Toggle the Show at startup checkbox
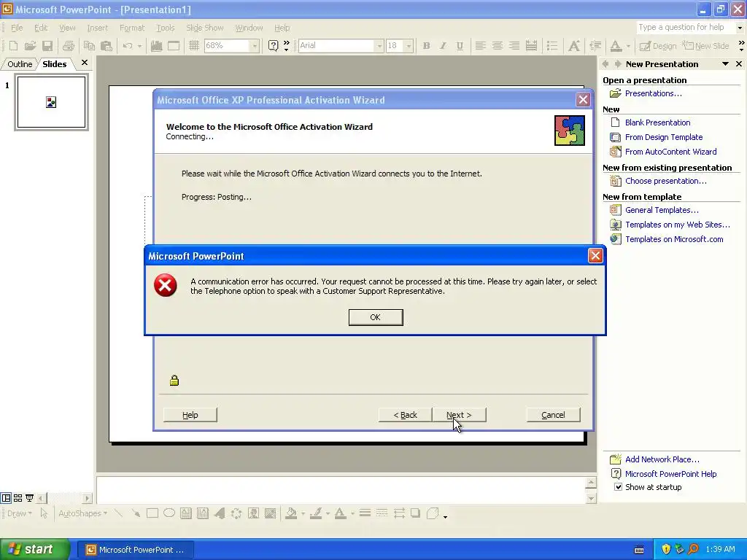 [x=618, y=486]
